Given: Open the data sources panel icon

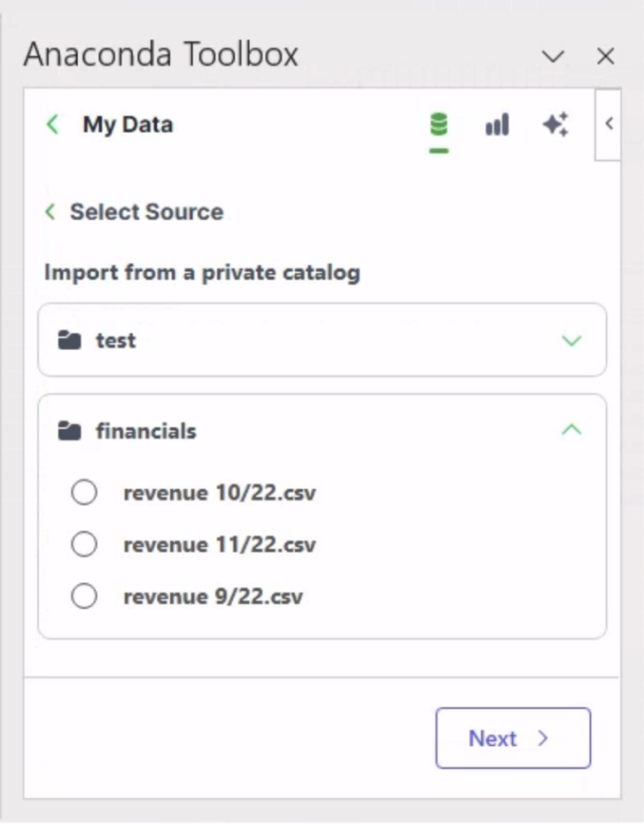Looking at the screenshot, I should 437,124.
